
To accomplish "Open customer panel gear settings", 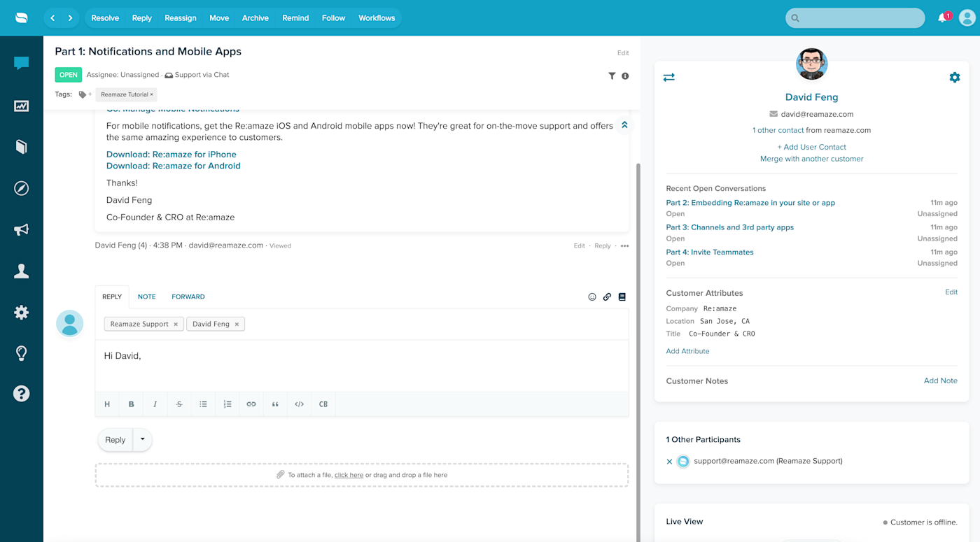I will point(955,77).
